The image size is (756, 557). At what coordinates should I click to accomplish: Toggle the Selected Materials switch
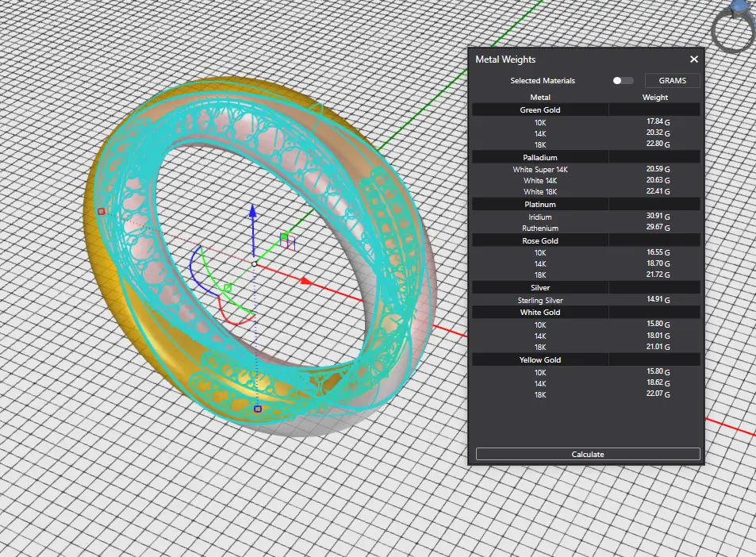tap(623, 81)
